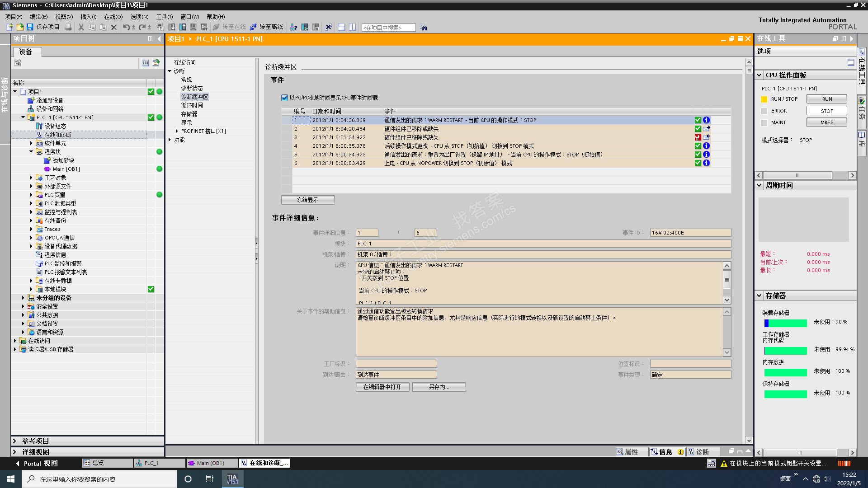
Task: Expand PROFINET interface [X1] node
Action: tap(177, 131)
